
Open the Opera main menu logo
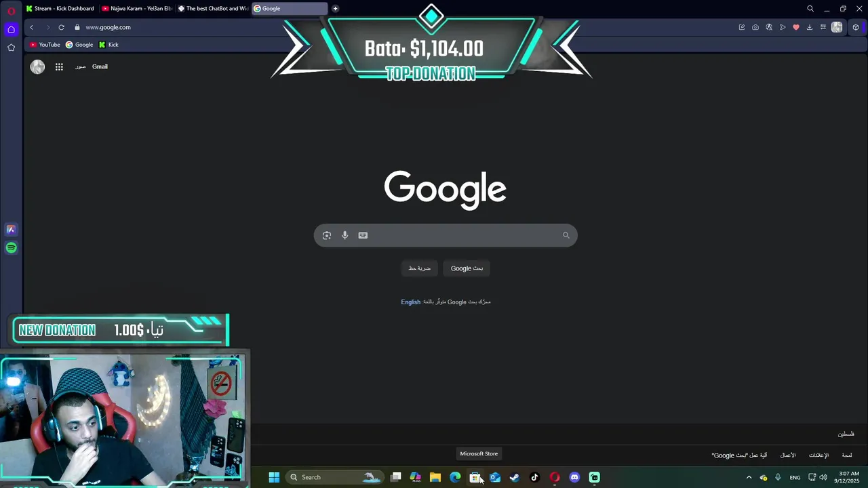click(11, 10)
